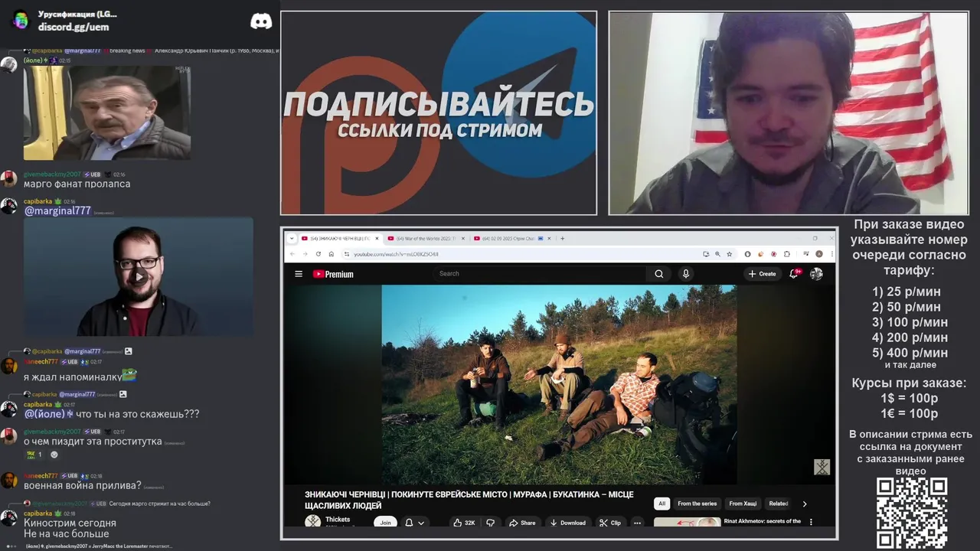This screenshot has height=551, width=980.
Task: Select the From the series chip
Action: pos(697,504)
